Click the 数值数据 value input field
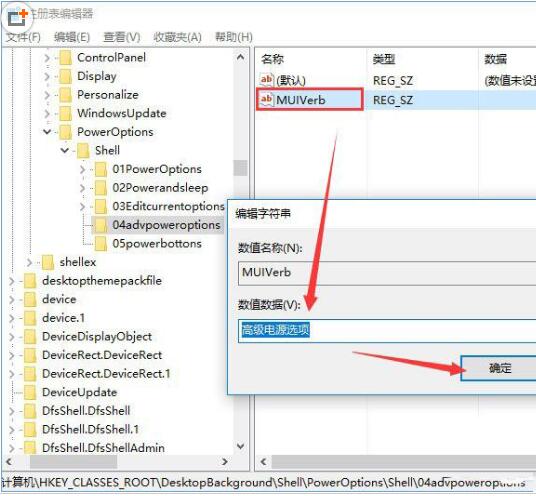 click(x=387, y=331)
